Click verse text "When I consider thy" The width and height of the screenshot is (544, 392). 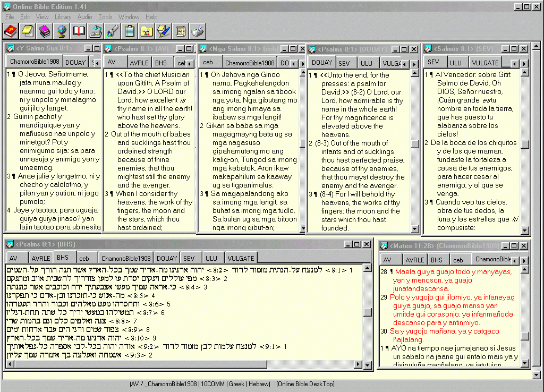[x=146, y=193]
